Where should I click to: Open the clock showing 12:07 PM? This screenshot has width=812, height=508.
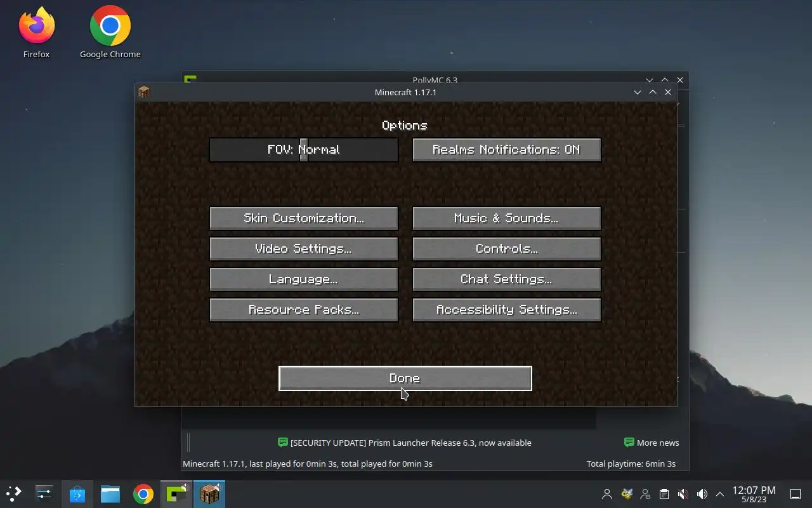coord(754,494)
